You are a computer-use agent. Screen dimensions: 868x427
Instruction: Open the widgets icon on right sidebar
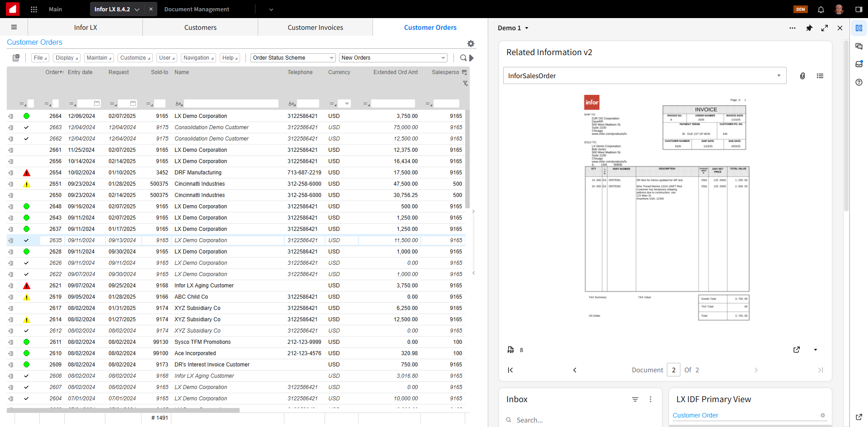[859, 28]
